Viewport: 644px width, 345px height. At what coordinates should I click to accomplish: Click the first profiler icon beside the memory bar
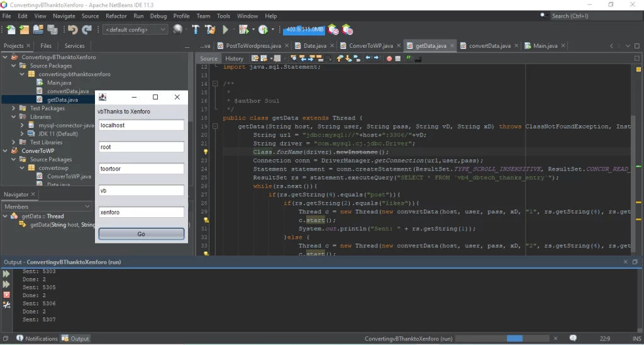tap(333, 30)
